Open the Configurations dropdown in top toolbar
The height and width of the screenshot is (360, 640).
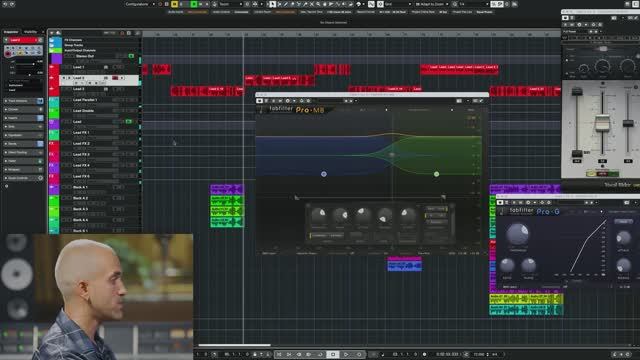(x=140, y=4)
